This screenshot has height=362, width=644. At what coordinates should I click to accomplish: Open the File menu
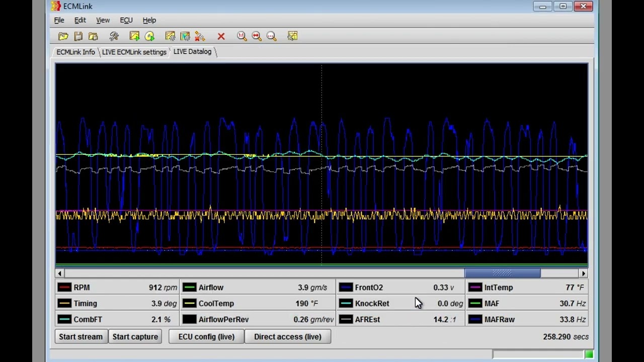[59, 20]
